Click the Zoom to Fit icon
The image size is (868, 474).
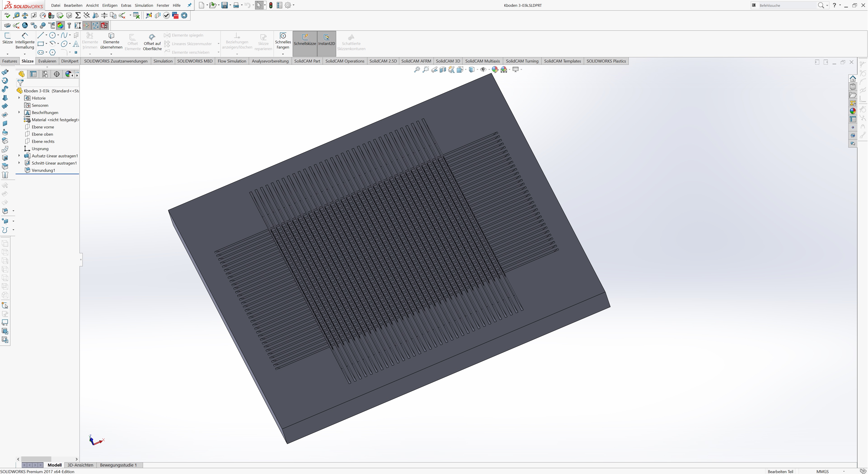click(417, 70)
